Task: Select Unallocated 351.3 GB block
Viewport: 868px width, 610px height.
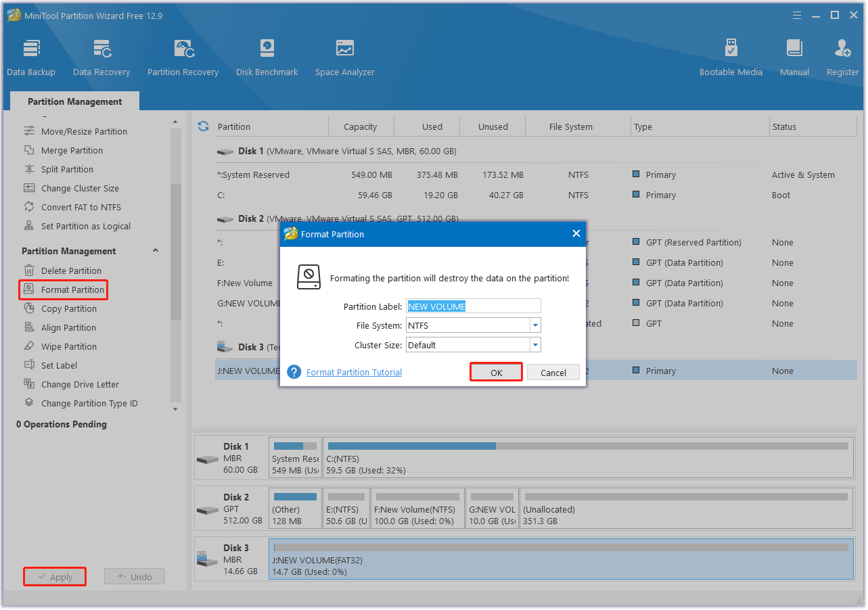Action: click(686, 509)
